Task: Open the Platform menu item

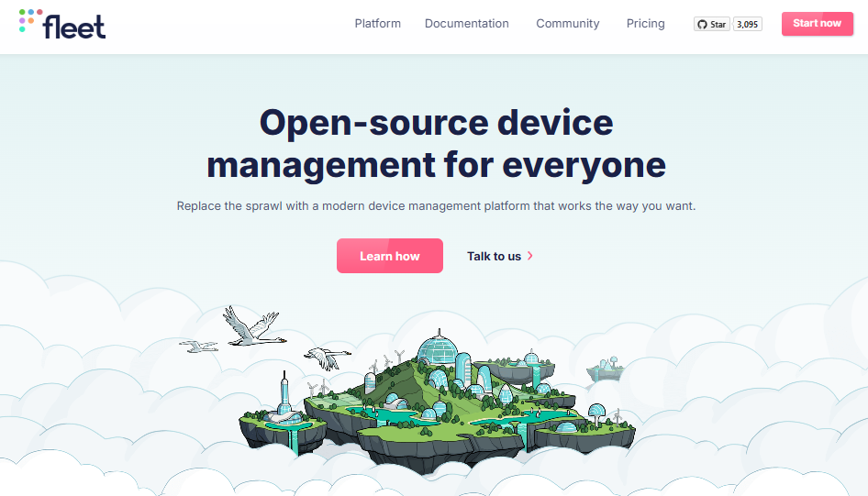Action: [377, 24]
